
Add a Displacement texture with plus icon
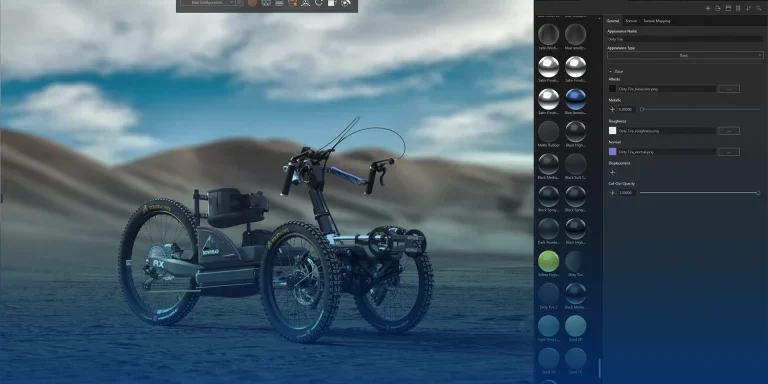[x=612, y=172]
